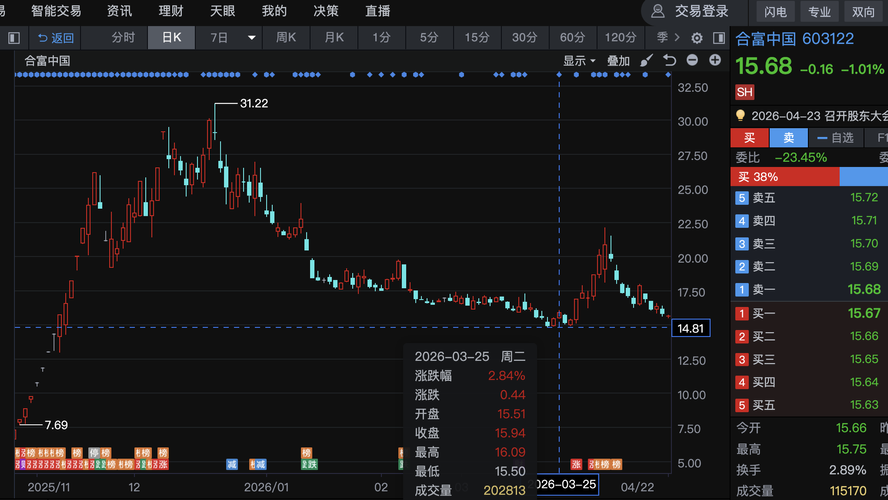Click the 合富中国 603122 stock title

[794, 39]
